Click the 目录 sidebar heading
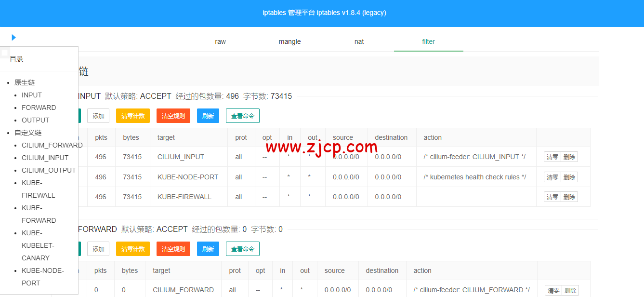The height and width of the screenshot is (297, 644). coord(17,59)
